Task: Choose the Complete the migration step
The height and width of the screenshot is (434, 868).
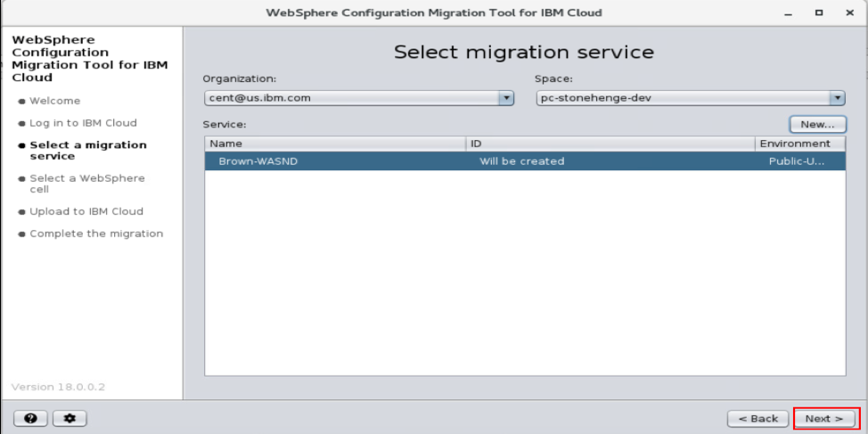Action: [x=96, y=233]
